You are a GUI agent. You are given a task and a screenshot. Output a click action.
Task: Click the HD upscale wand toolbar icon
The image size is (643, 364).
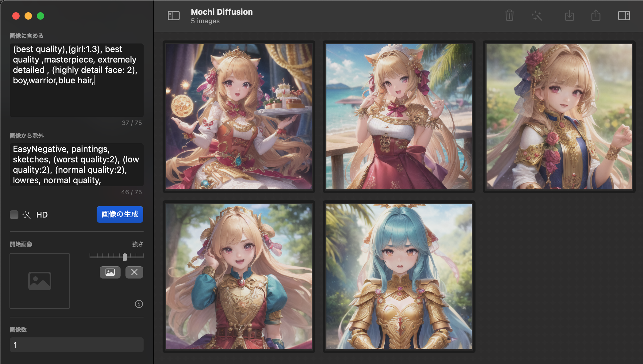[537, 16]
